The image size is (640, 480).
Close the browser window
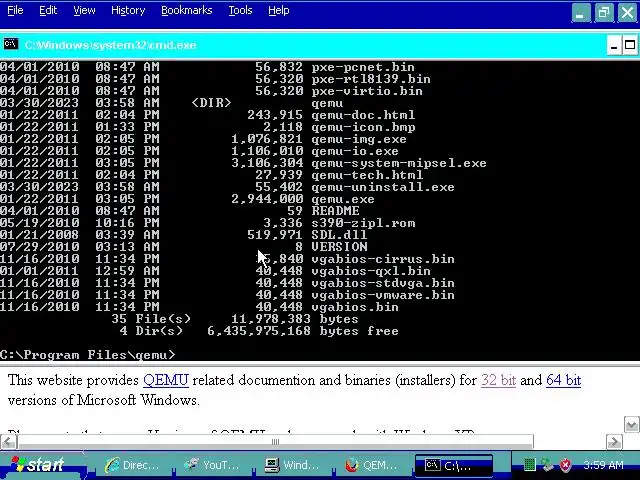click(x=627, y=13)
